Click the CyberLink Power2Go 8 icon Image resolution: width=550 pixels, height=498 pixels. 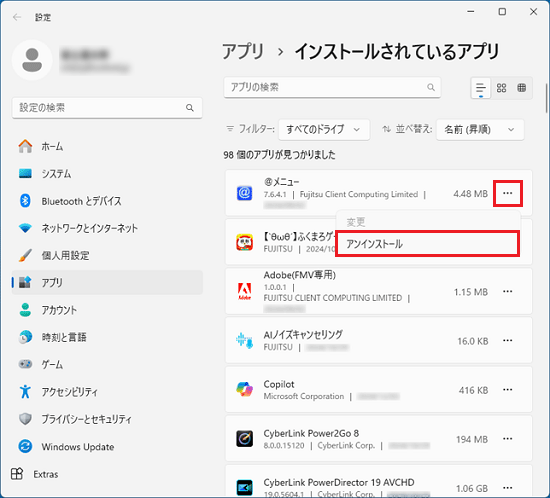coord(244,439)
